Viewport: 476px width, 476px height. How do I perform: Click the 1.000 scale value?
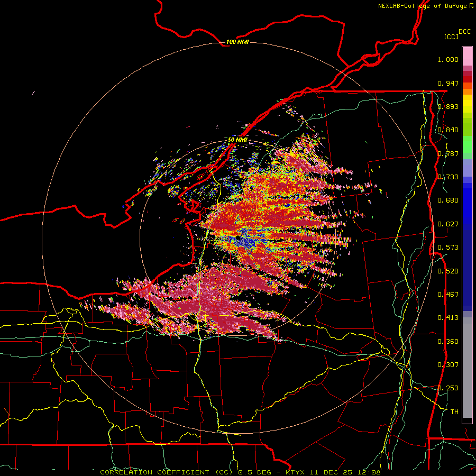point(448,59)
